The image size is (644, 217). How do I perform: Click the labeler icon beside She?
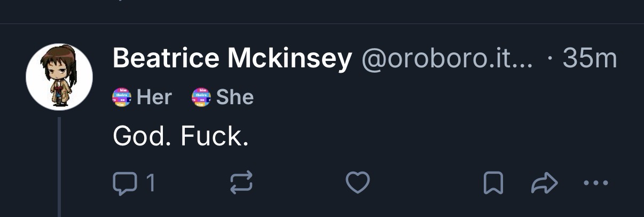[202, 97]
